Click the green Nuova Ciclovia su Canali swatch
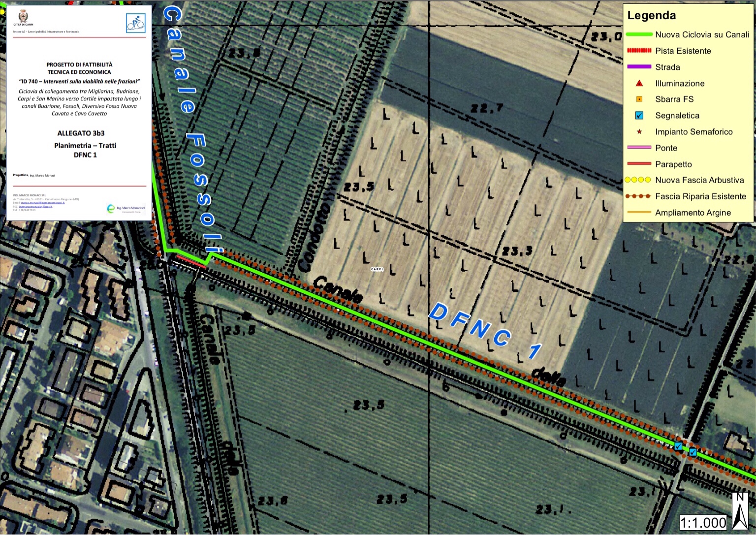The width and height of the screenshot is (756, 535). click(639, 35)
